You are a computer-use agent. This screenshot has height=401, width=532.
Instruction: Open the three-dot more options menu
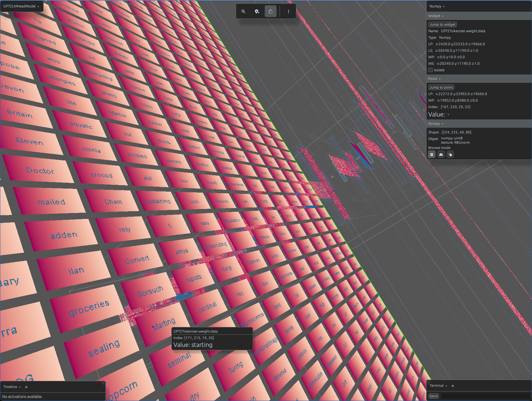(289, 11)
